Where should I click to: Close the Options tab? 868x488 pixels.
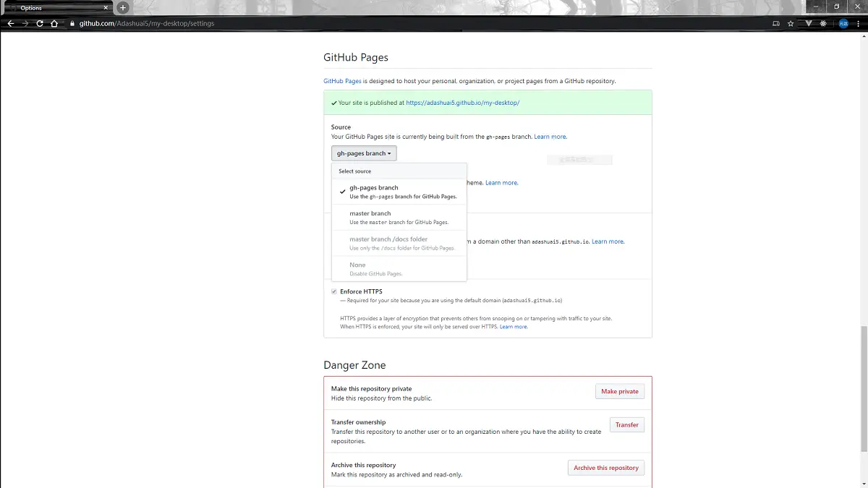106,8
